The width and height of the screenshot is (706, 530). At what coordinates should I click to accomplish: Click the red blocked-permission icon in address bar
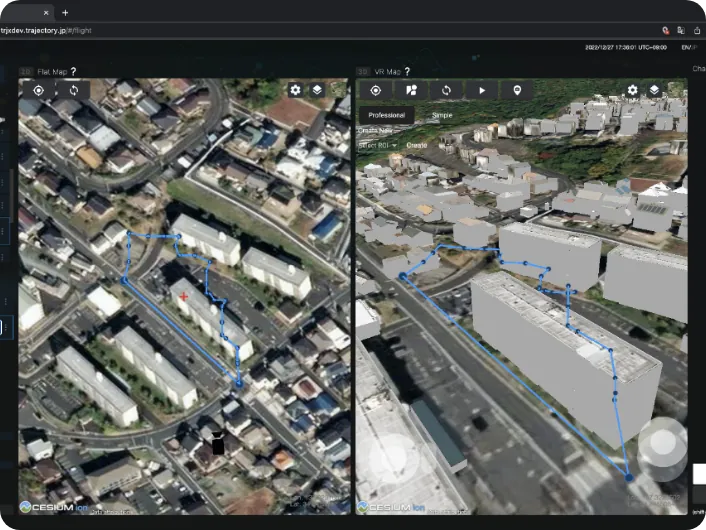665,30
